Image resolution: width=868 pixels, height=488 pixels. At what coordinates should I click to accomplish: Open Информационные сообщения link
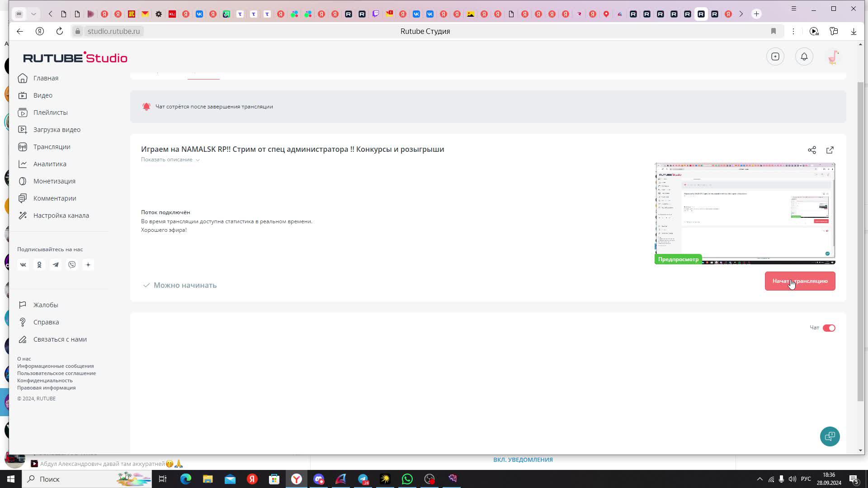(x=56, y=366)
